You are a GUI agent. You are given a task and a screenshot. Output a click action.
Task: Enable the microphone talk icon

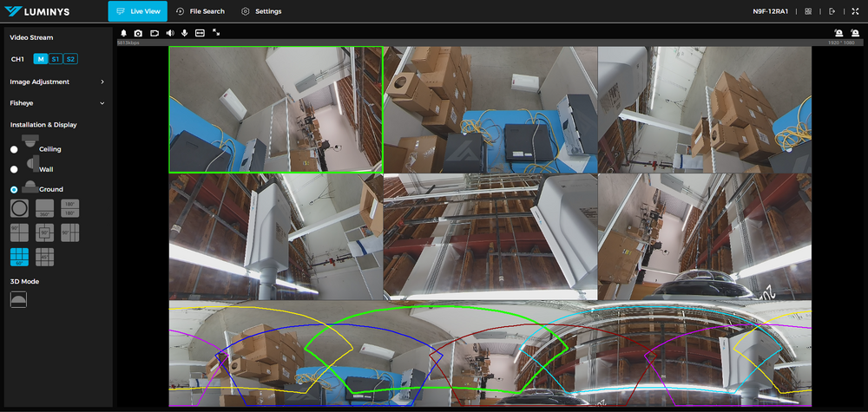[x=184, y=33]
